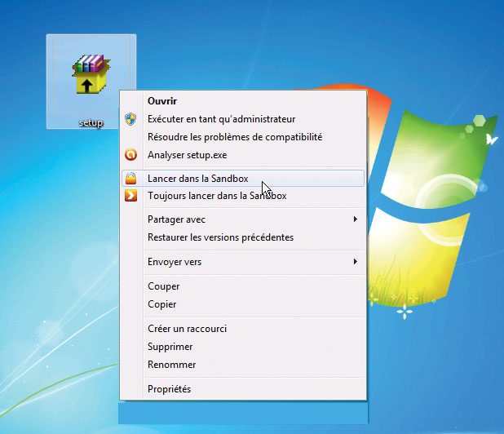Click the orange Avast icon beside Analyser setup.exe
Image resolution: width=504 pixels, height=434 pixels.
(x=130, y=155)
